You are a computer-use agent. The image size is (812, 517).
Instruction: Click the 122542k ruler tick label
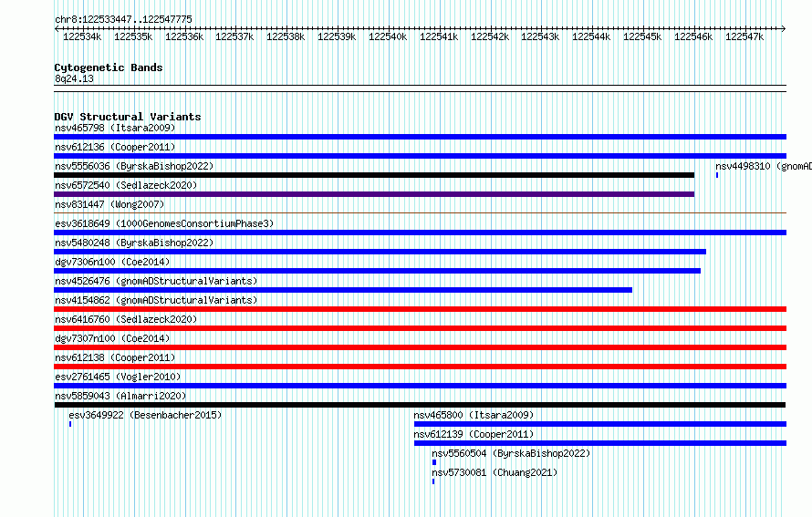point(490,36)
